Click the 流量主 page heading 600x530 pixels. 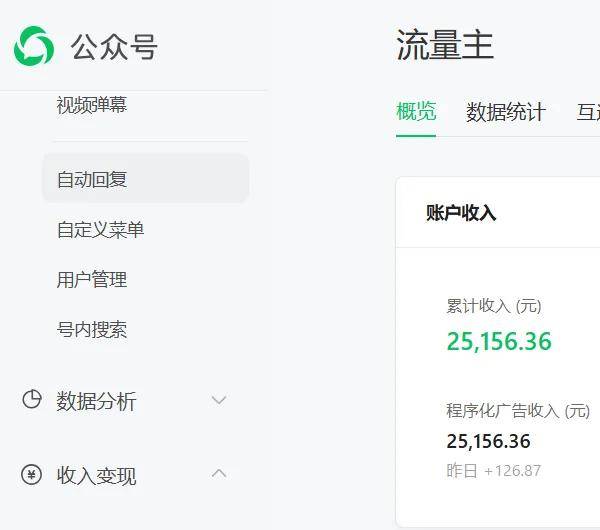[x=445, y=46]
